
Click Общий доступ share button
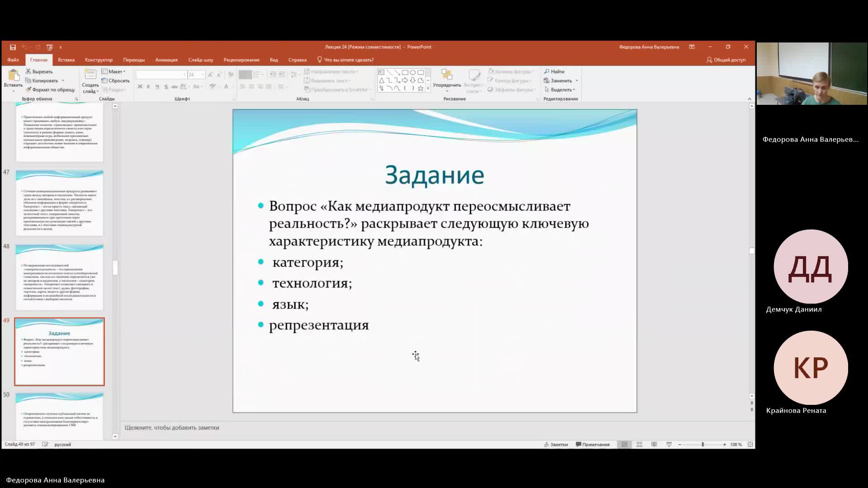(x=726, y=60)
